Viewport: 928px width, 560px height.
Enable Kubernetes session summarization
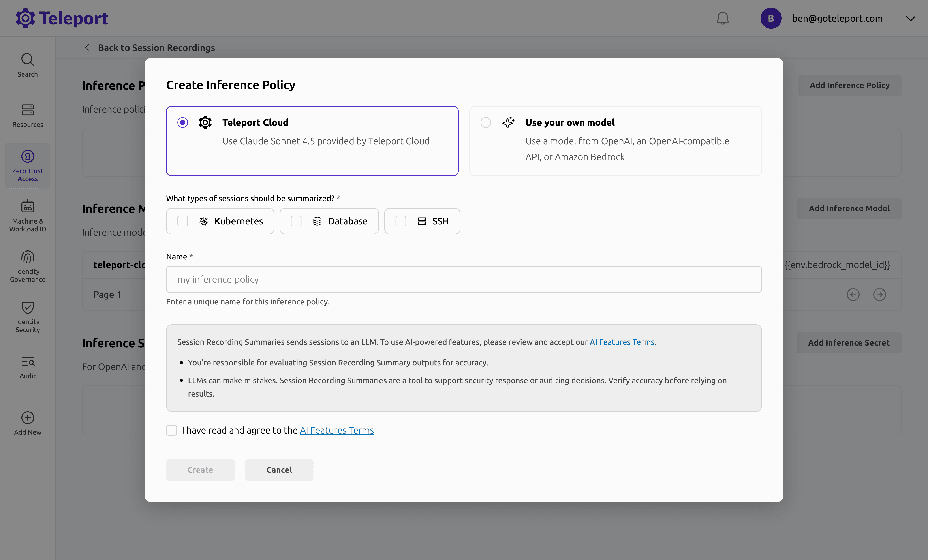(183, 221)
